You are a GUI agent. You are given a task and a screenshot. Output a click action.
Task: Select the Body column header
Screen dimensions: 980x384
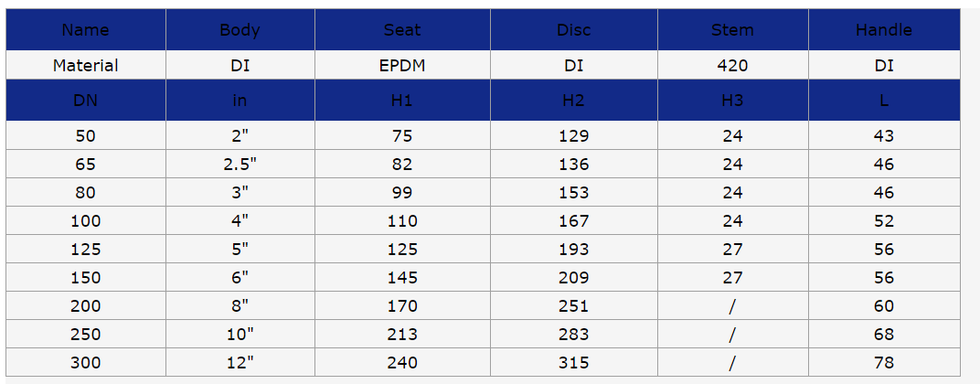(x=240, y=29)
